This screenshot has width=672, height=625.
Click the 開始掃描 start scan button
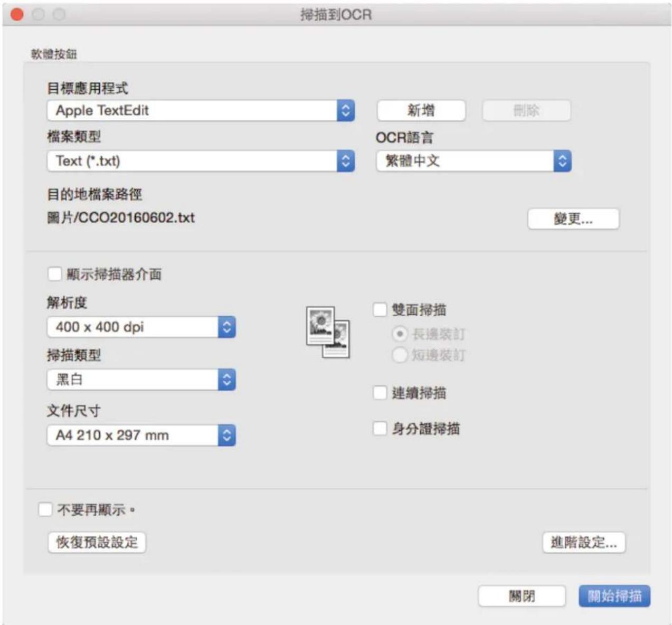(614, 596)
